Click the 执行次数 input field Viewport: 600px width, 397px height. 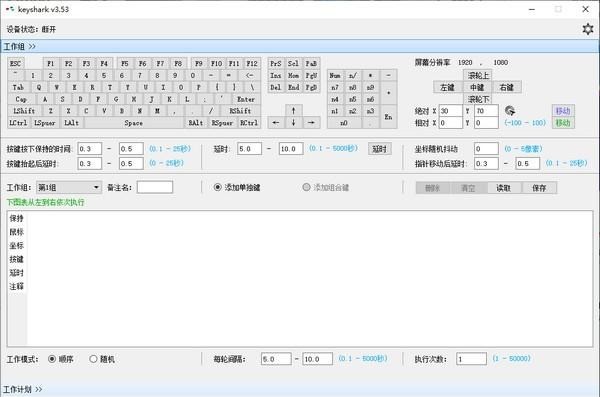(x=471, y=359)
